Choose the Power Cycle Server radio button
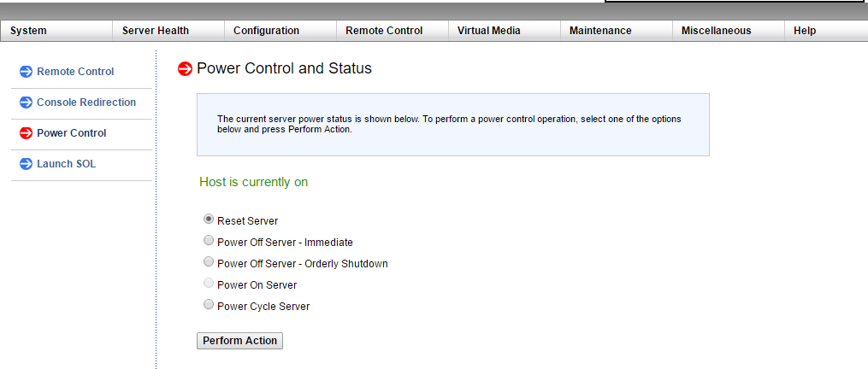Image resolution: width=868 pixels, height=369 pixels. [209, 305]
